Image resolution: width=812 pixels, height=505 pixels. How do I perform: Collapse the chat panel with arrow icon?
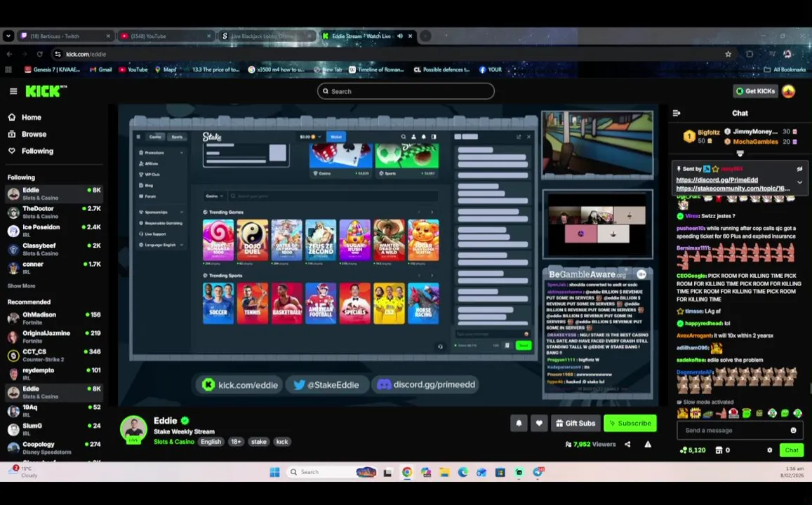pyautogui.click(x=677, y=113)
